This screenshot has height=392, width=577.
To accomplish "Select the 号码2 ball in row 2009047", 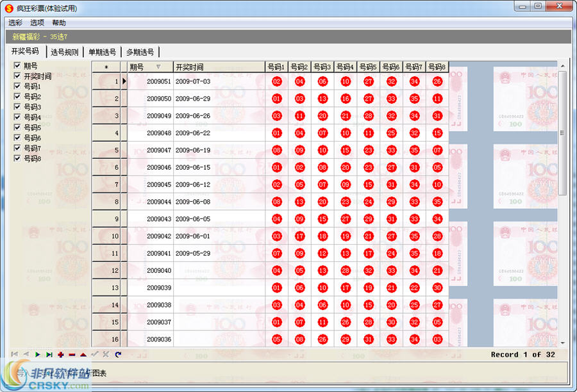I will tap(299, 150).
